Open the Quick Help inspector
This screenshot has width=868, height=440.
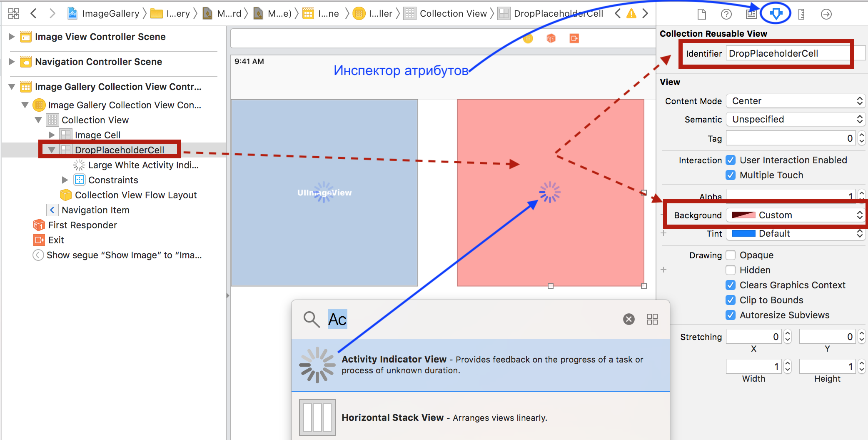pyautogui.click(x=726, y=14)
